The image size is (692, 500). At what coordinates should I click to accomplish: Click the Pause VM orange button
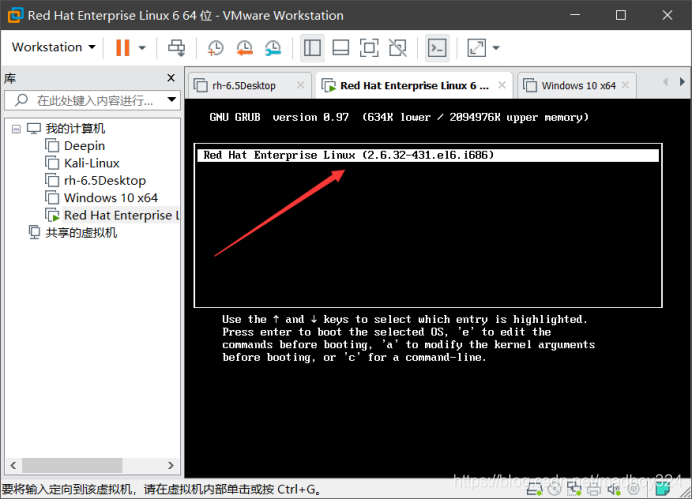tap(122, 48)
